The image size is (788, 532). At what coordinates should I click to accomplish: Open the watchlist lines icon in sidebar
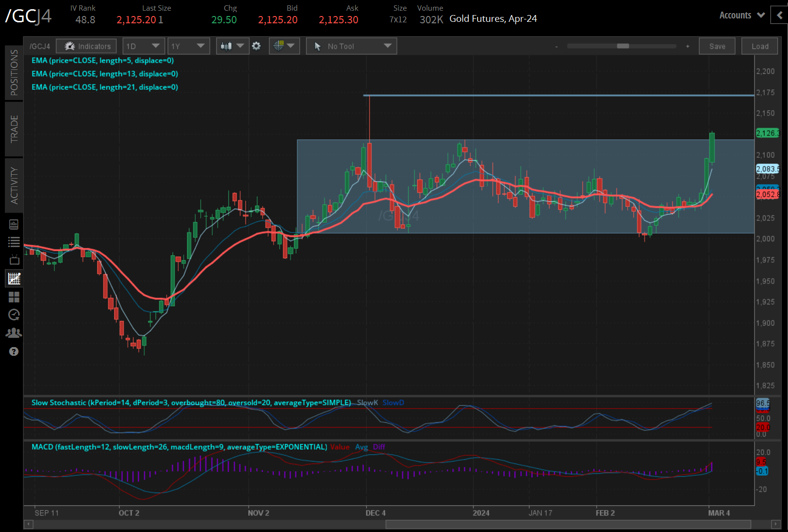point(14,242)
